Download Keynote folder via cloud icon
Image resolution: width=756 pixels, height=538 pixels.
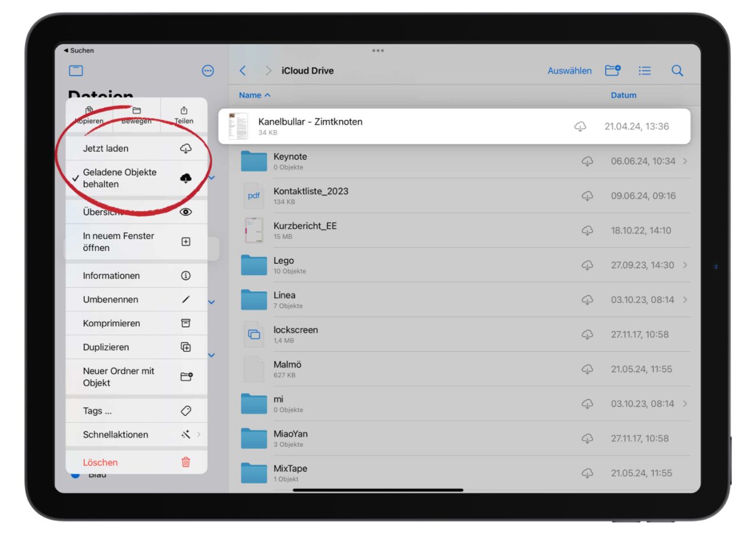click(x=588, y=161)
